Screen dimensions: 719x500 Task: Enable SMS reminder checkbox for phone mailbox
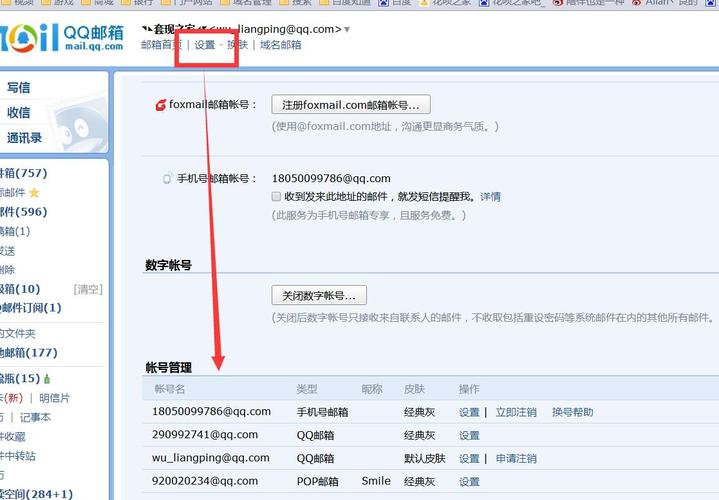click(x=276, y=197)
